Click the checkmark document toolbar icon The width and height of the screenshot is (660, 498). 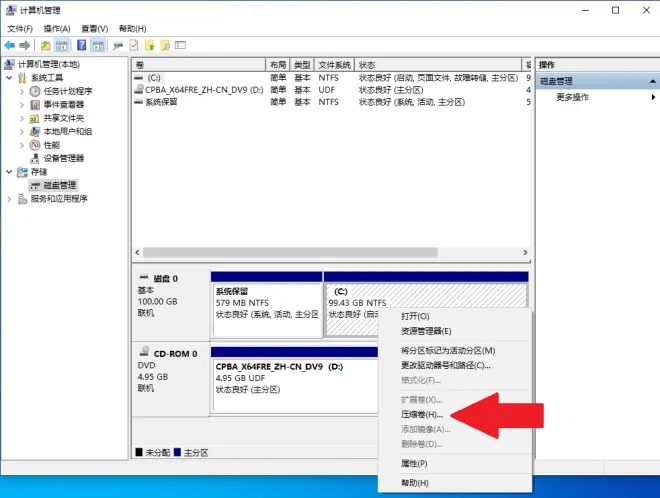(134, 45)
